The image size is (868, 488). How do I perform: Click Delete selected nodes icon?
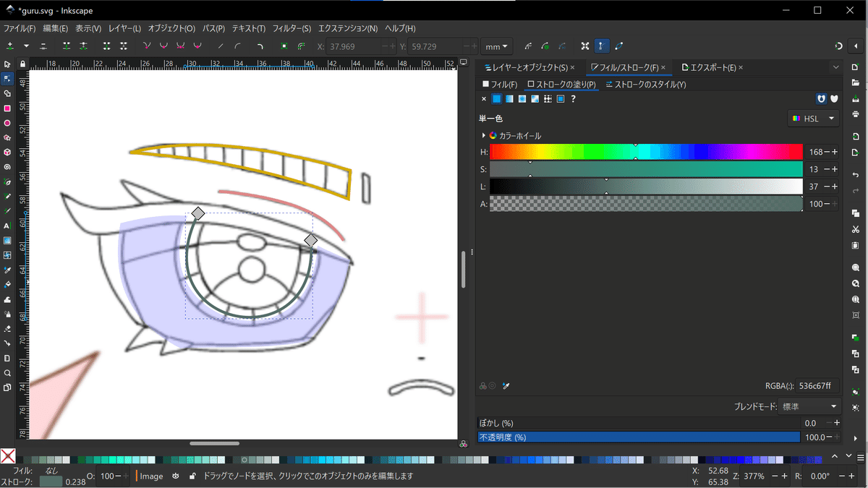click(43, 46)
